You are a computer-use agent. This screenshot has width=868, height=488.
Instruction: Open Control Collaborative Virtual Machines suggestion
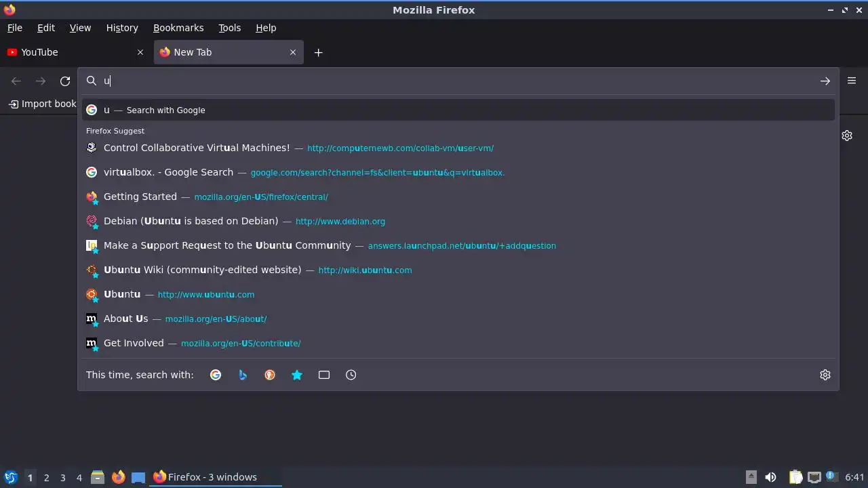458,148
